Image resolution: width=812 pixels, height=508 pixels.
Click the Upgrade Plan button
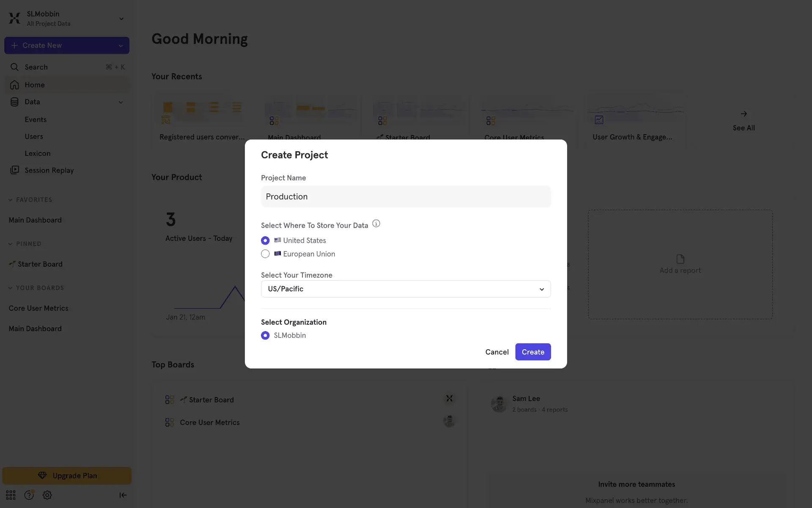click(x=67, y=475)
